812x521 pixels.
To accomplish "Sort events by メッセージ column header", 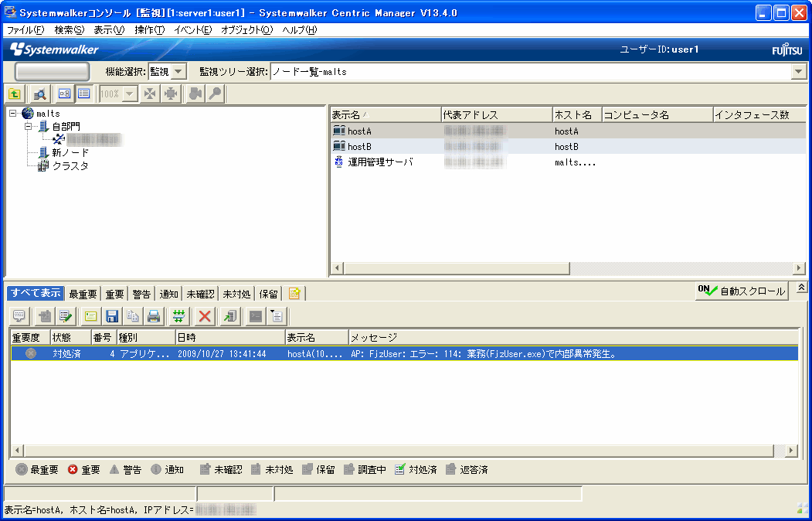I will point(573,338).
